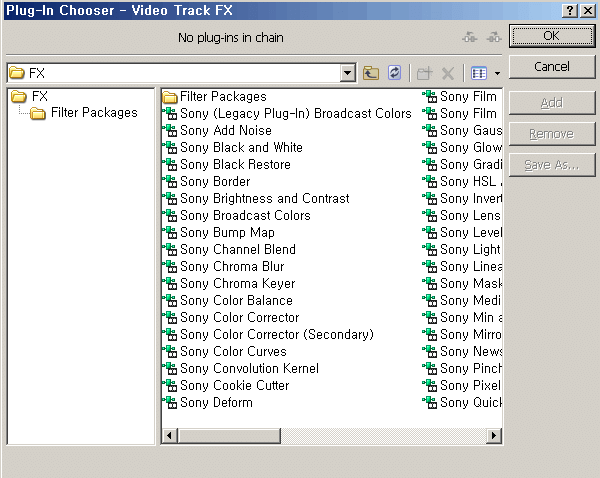Click the Sony Mask plug-in icon
Image resolution: width=600 pixels, height=478 pixels.
(x=430, y=284)
